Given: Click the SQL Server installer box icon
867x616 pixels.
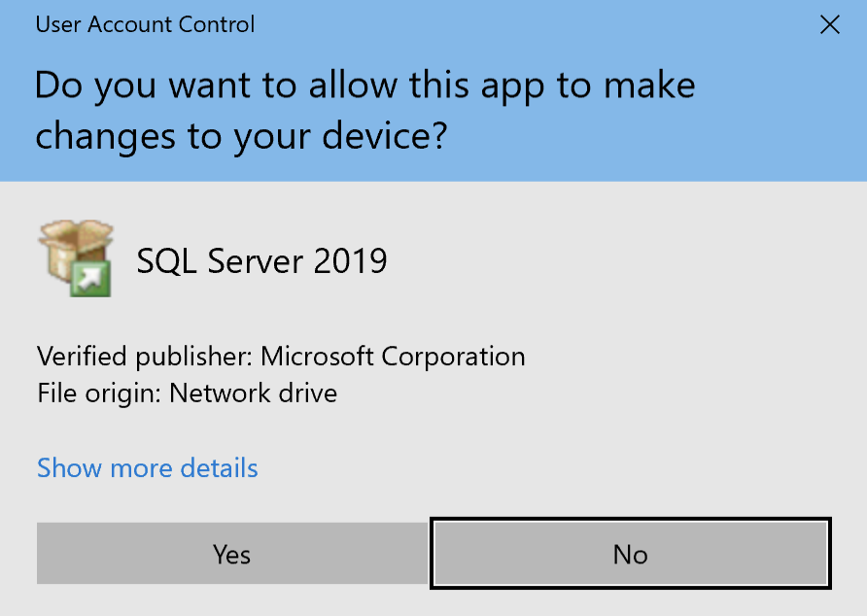Looking at the screenshot, I should pos(76,258).
